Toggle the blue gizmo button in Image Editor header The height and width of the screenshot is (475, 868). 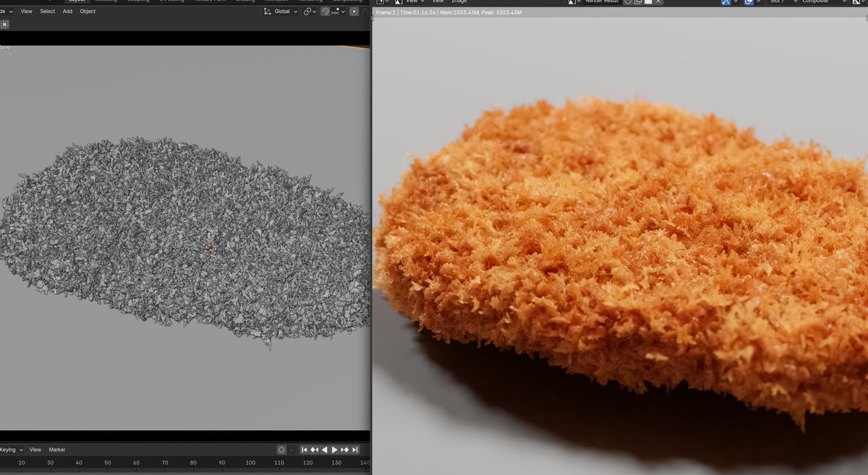[725, 2]
